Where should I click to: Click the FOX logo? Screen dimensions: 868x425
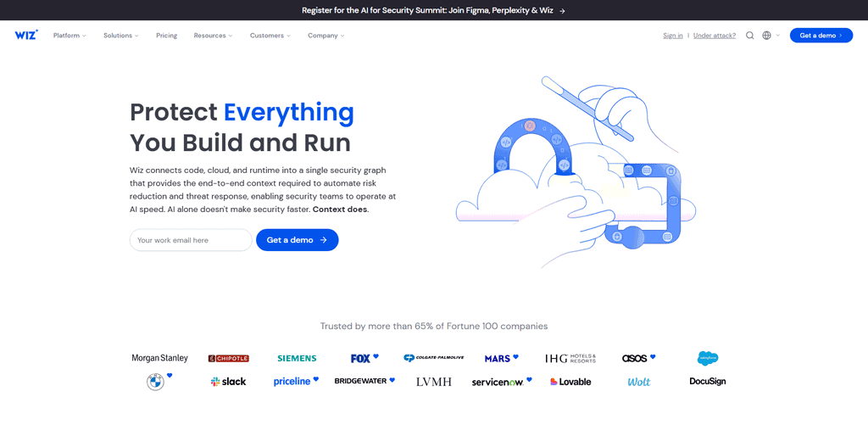click(360, 359)
